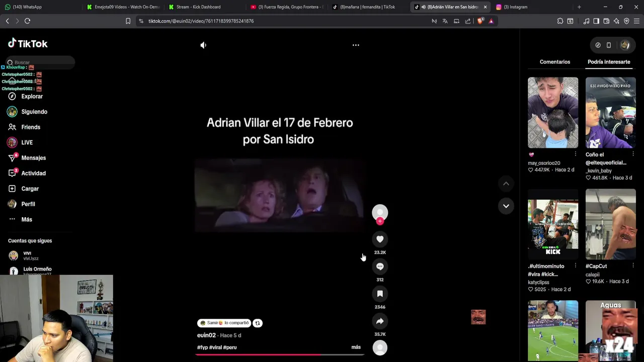
Task: Open the calepii #CapCut video thumbnail
Action: [611, 224]
